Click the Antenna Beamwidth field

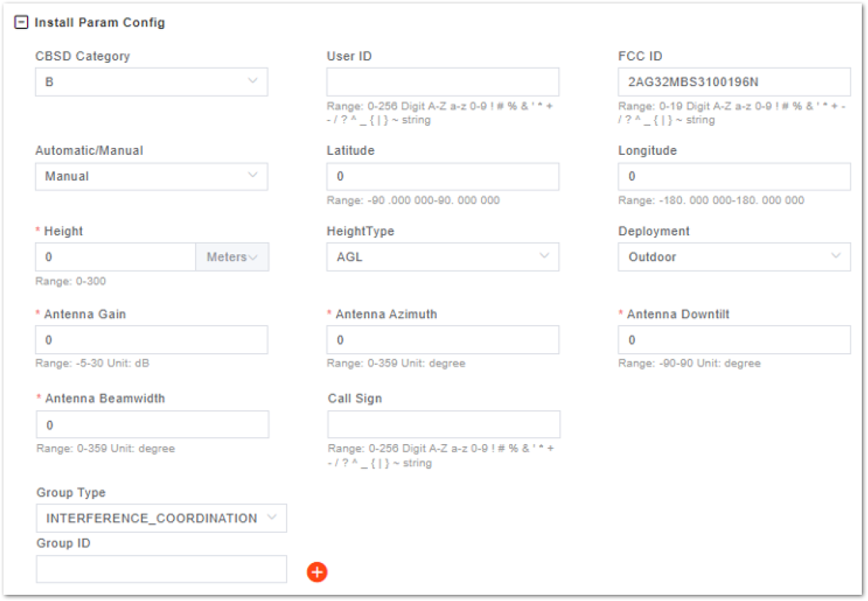(152, 425)
